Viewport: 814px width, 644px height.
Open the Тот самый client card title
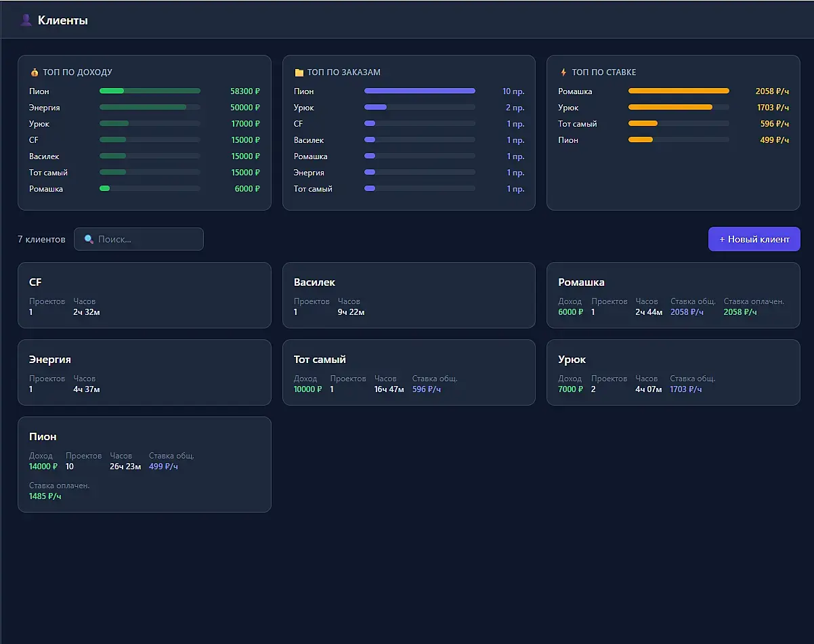[320, 360]
